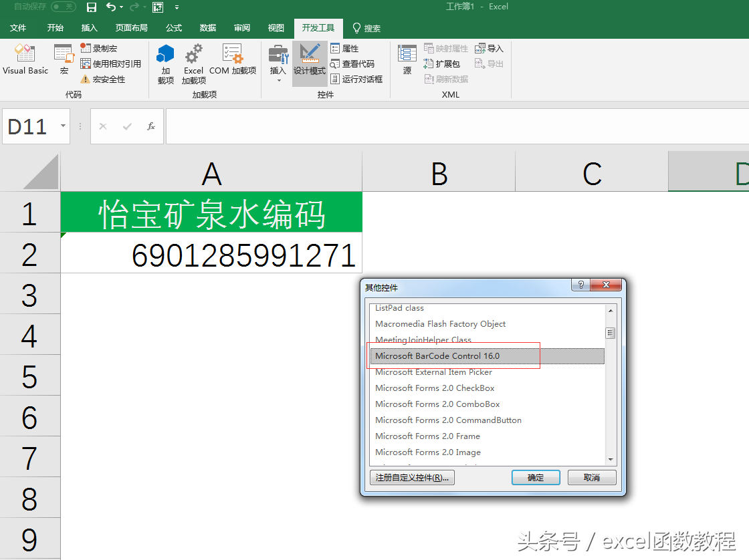This screenshot has height=560, width=749.
Task: Click into the formula bar field
Action: (457, 126)
